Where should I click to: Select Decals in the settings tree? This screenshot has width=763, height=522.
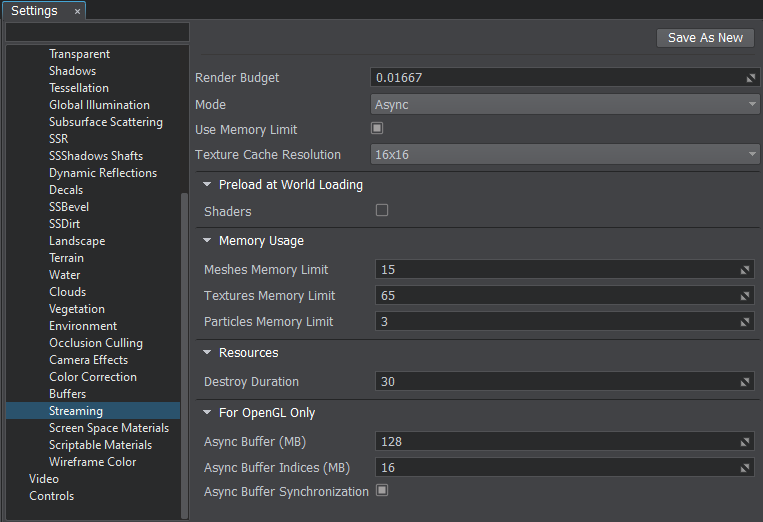(66, 190)
